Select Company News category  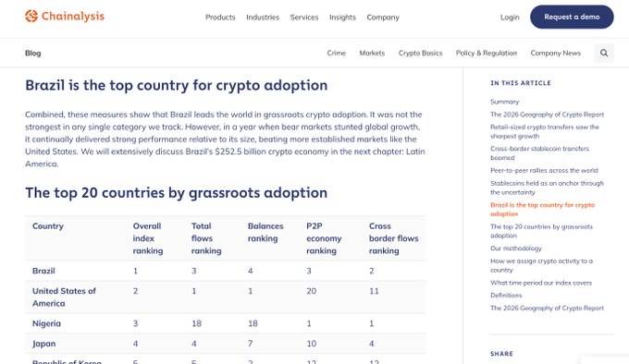pyautogui.click(x=556, y=53)
